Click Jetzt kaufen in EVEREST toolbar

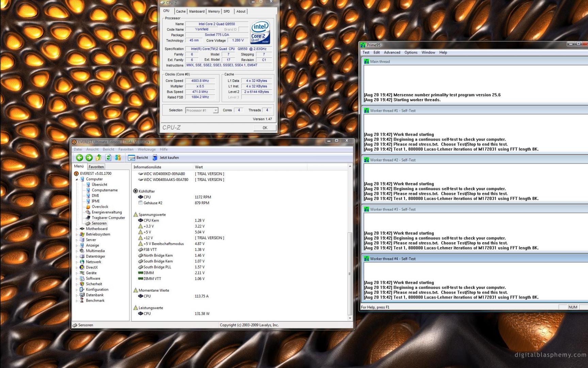(x=166, y=158)
